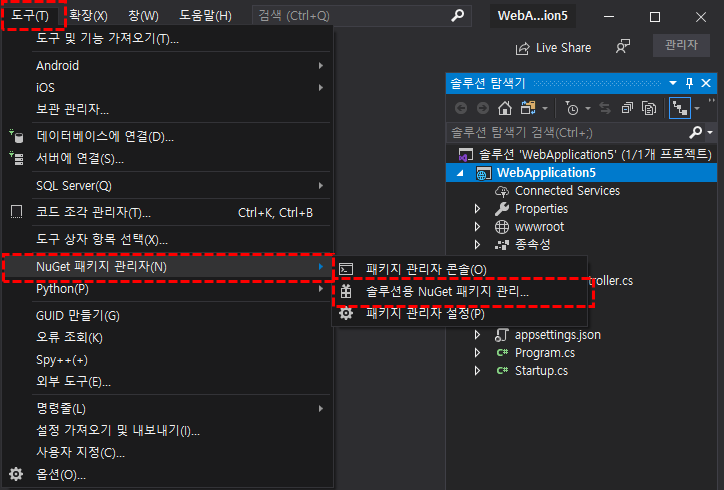Open the 창(W) menu

[143, 16]
